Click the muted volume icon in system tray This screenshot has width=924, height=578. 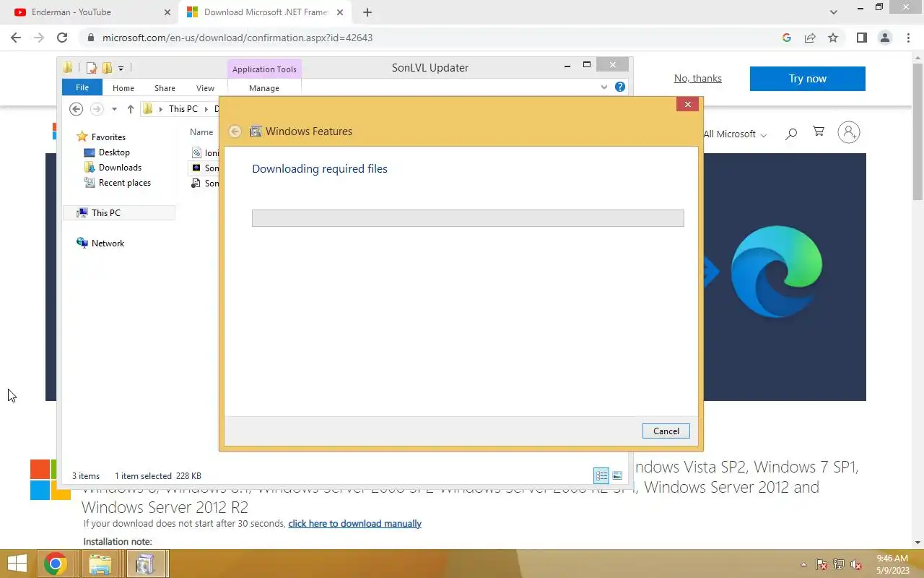pyautogui.click(x=856, y=564)
